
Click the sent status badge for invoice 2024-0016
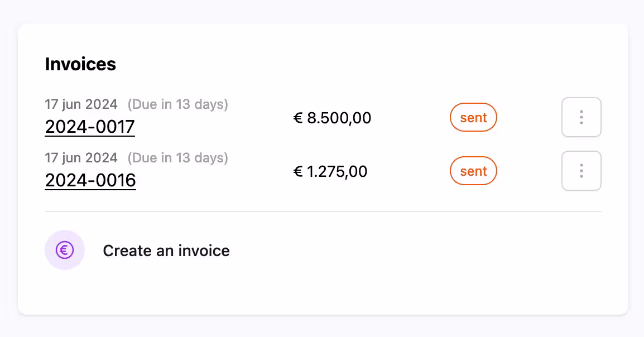point(473,171)
